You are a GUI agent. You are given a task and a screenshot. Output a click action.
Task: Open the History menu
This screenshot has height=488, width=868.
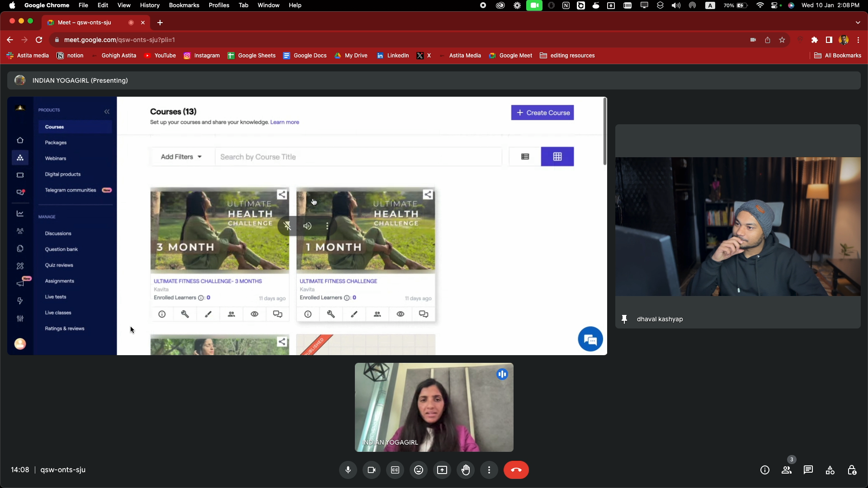coord(150,5)
